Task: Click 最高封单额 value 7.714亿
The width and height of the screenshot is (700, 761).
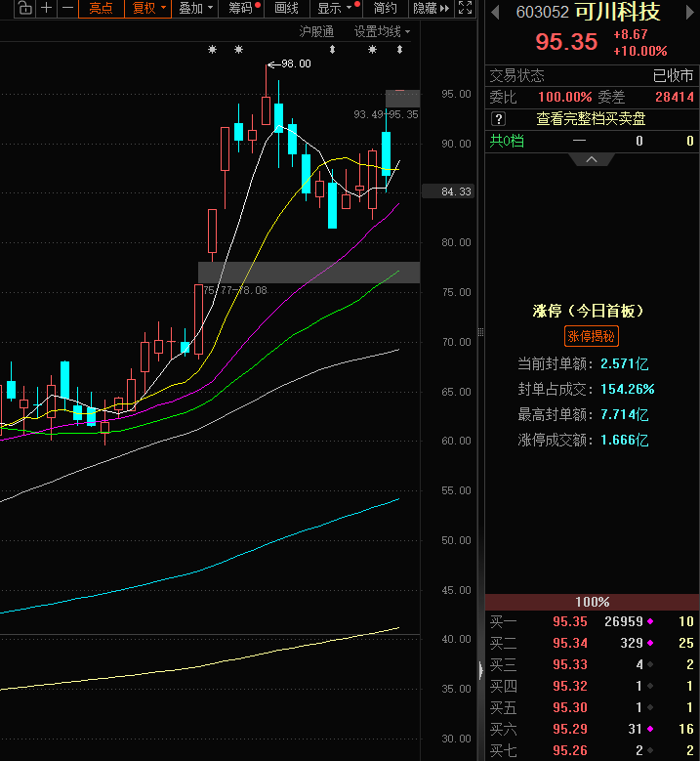Action: [624, 415]
